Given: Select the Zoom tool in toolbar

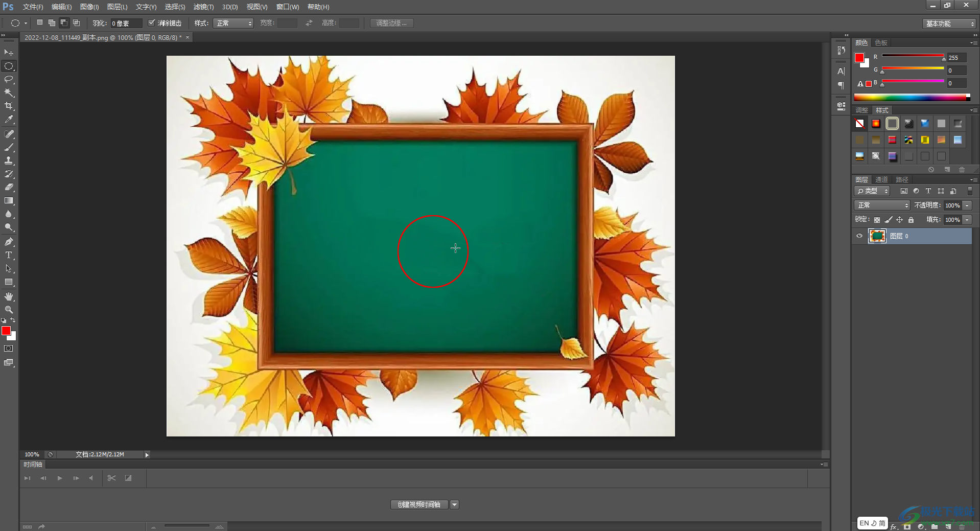Looking at the screenshot, I should (x=9, y=310).
